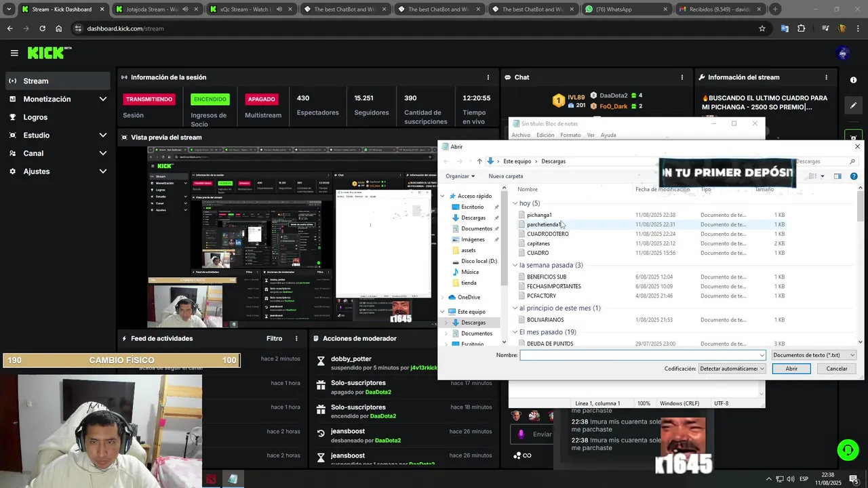Select the pichanga1 file
868x488 pixels.
[539, 215]
